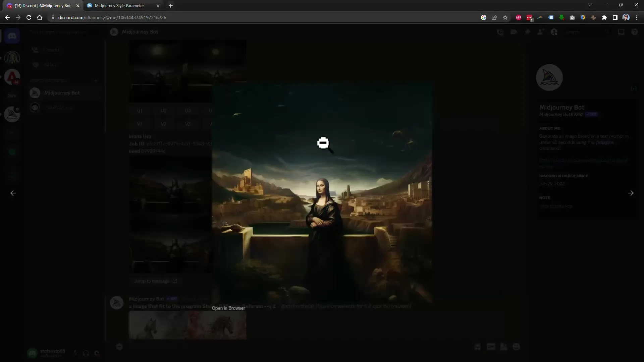644x362 pixels.
Task: Open the brown cookie extension icon
Action: pos(594,17)
